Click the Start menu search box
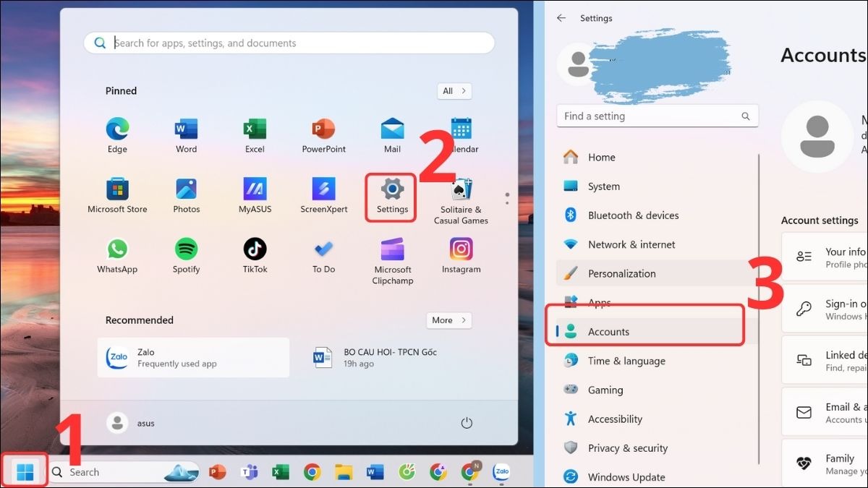The height and width of the screenshot is (488, 868). tap(289, 43)
